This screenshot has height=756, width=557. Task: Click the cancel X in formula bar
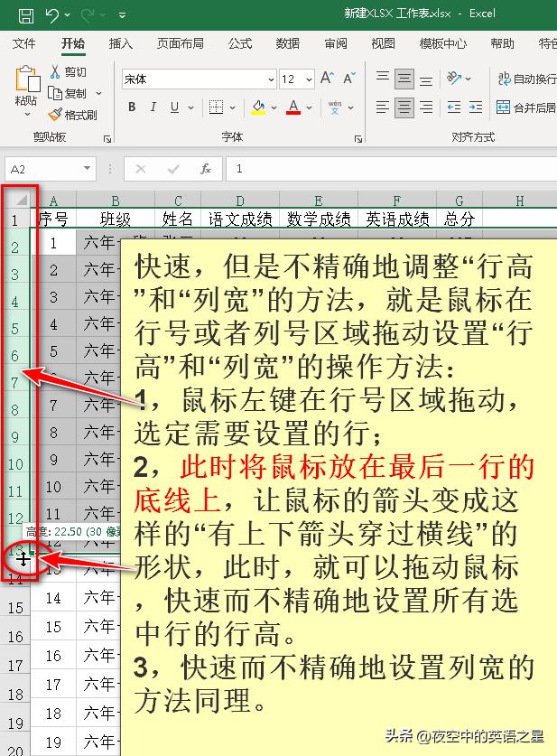(x=140, y=169)
